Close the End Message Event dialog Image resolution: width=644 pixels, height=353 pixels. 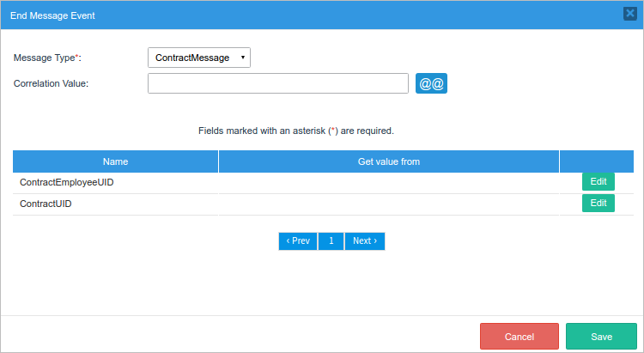tap(629, 14)
